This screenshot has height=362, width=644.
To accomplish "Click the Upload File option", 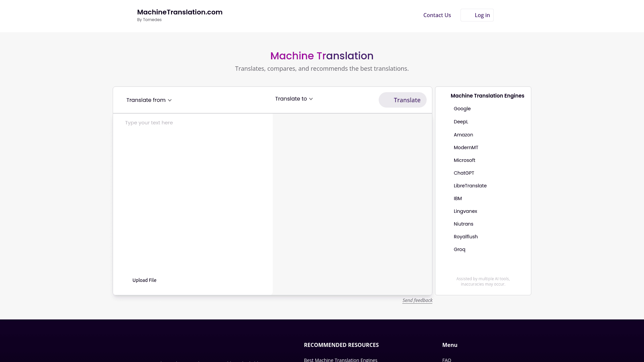I will pos(144,280).
